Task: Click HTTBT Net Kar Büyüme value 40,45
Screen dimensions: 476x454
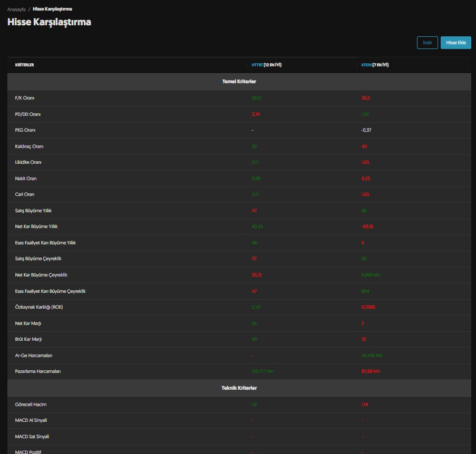Action: coord(257,226)
